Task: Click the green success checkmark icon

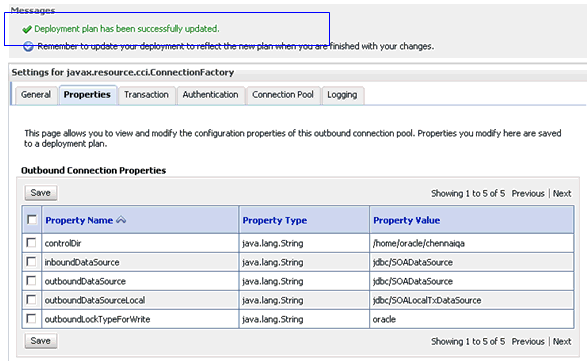Action: coord(27,29)
